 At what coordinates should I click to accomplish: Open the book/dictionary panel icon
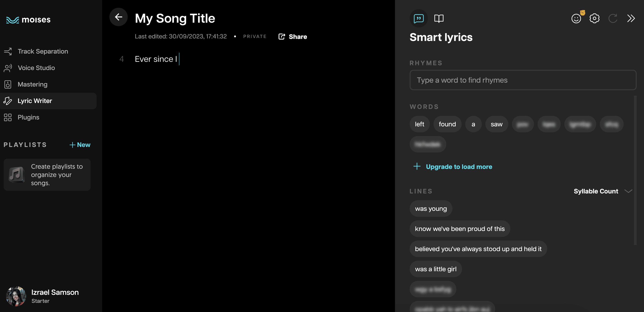point(439,18)
